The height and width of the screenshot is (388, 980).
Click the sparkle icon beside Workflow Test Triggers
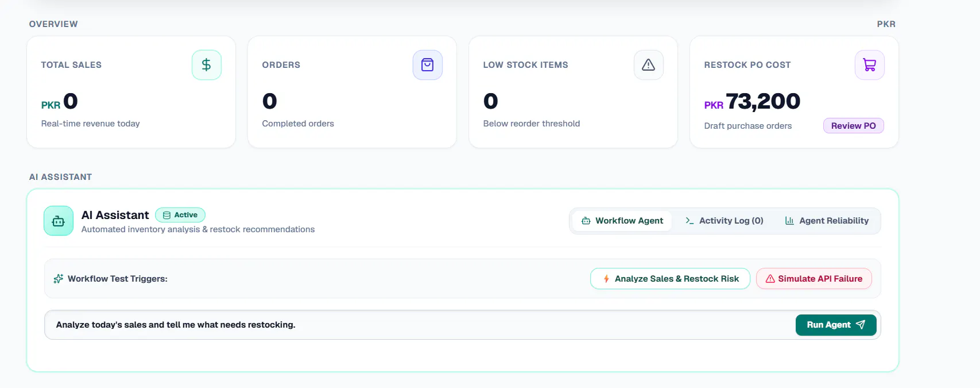pos(58,279)
